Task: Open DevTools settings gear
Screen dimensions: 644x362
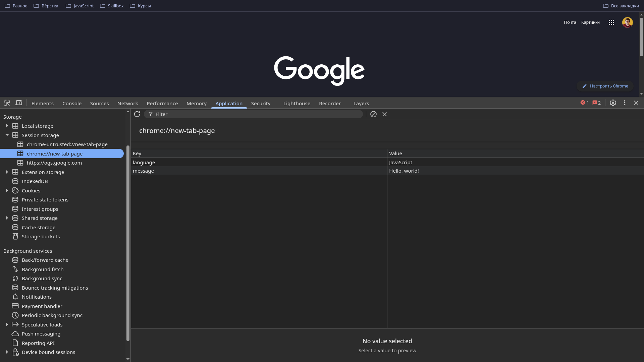Action: 613,103
